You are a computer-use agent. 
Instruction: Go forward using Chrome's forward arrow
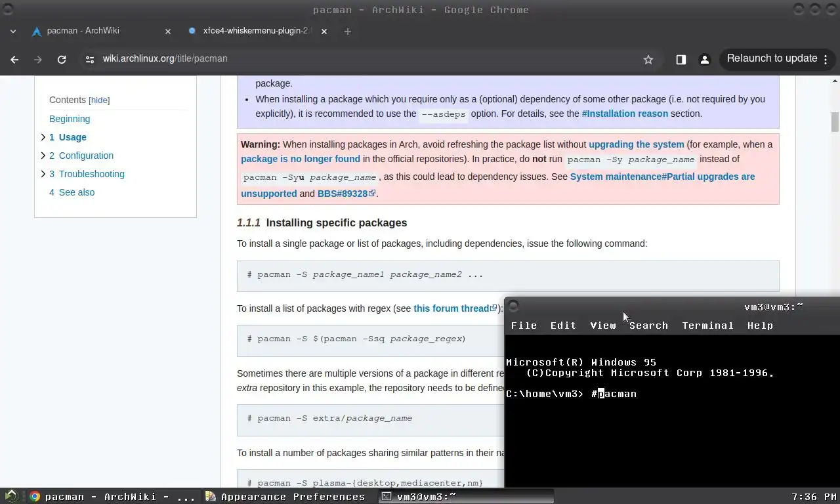[x=38, y=59]
